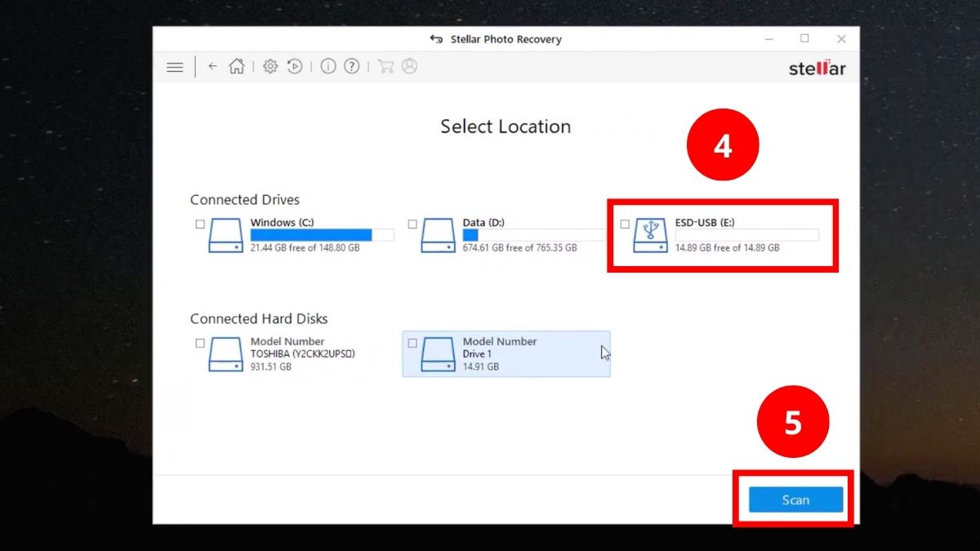Check the ESD-USB (E:) checkbox

tap(625, 224)
